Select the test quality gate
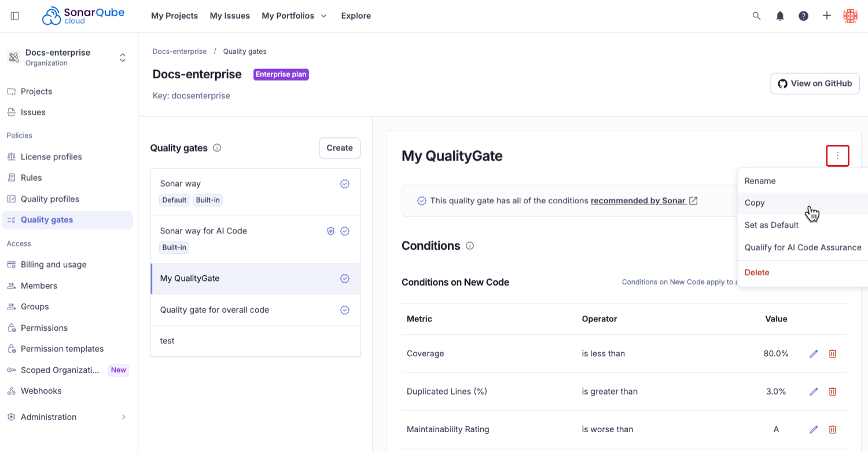868x453 pixels. coord(255,341)
